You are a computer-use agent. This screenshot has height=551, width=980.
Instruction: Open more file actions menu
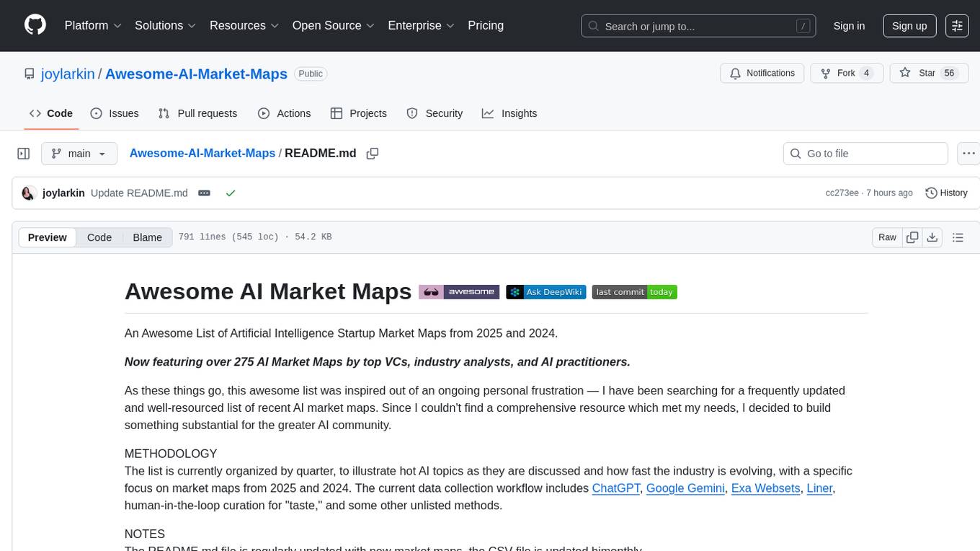tap(968, 154)
